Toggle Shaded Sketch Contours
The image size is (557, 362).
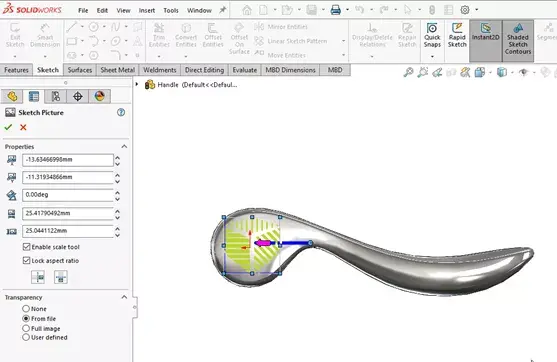518,39
